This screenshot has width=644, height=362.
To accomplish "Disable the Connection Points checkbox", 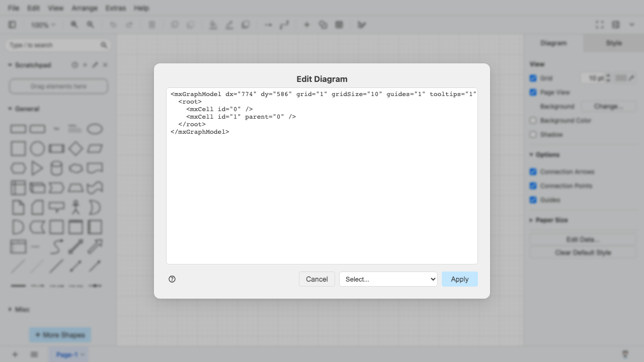I will [533, 186].
